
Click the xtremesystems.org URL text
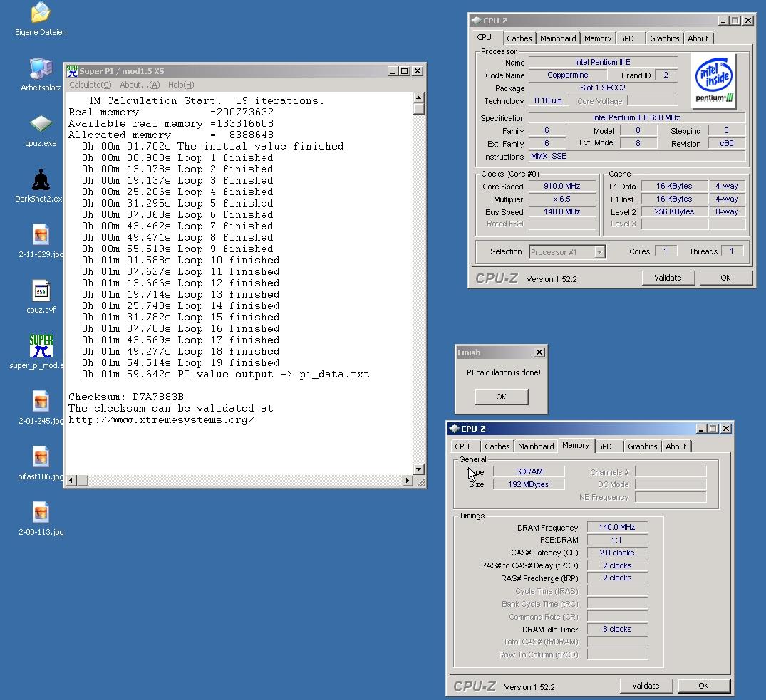(161, 420)
